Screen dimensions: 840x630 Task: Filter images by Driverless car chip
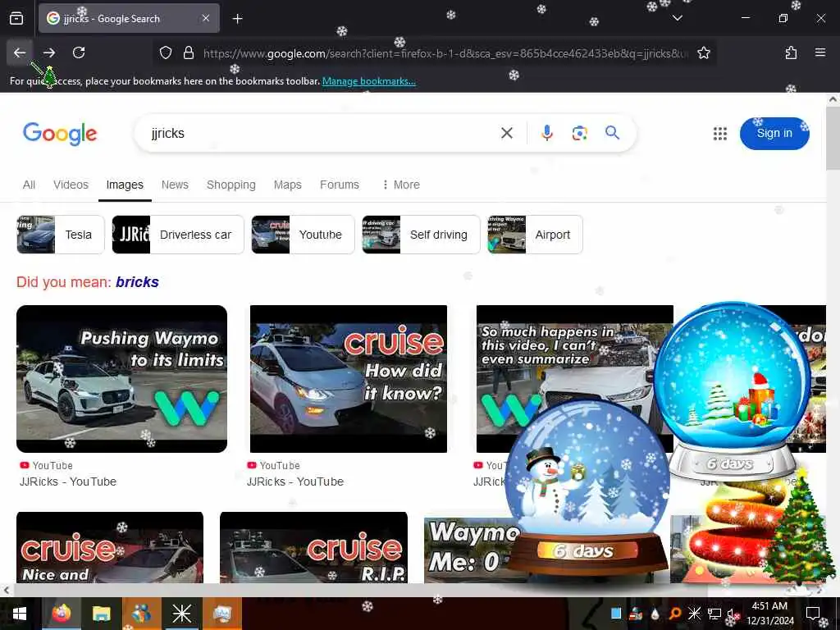(178, 235)
